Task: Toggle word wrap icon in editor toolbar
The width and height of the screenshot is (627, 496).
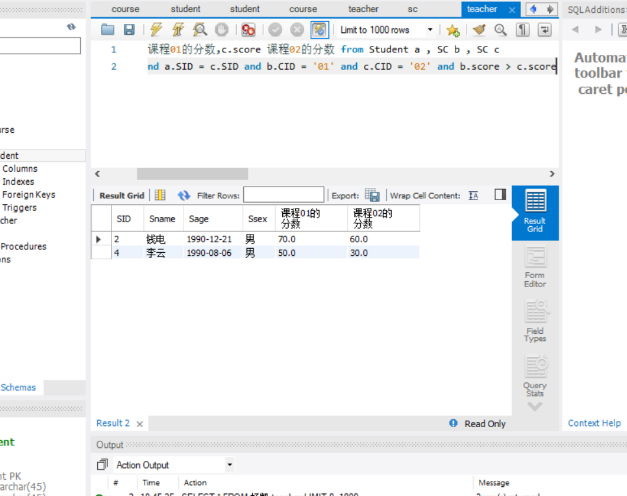Action: [x=545, y=30]
